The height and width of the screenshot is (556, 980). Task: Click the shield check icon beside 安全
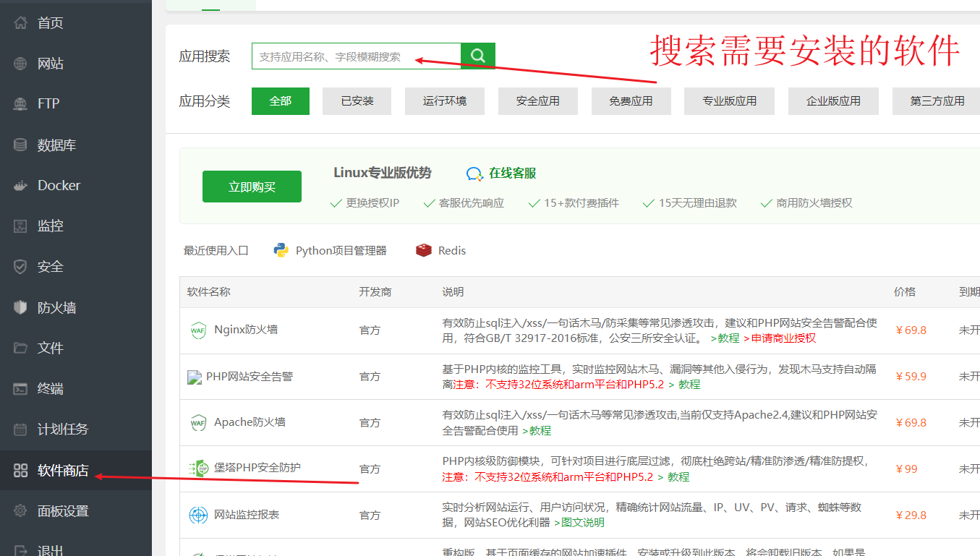[21, 267]
